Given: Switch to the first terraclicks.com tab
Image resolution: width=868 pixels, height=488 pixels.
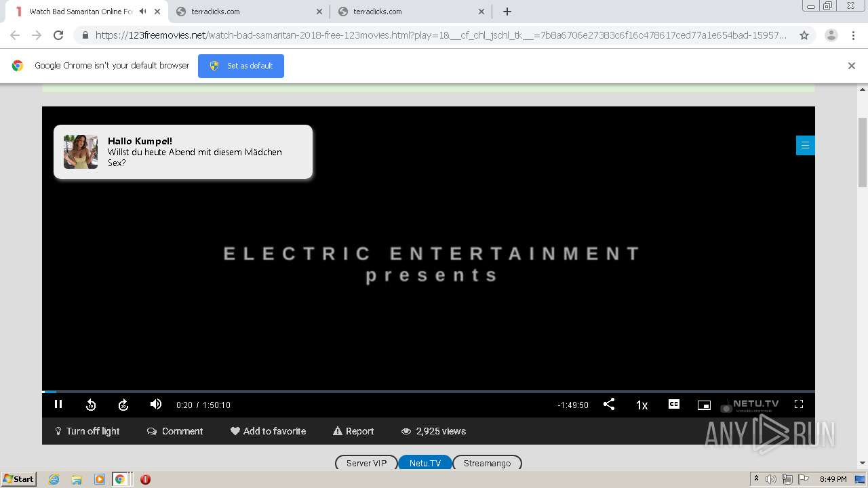Looking at the screenshot, I should (x=249, y=12).
